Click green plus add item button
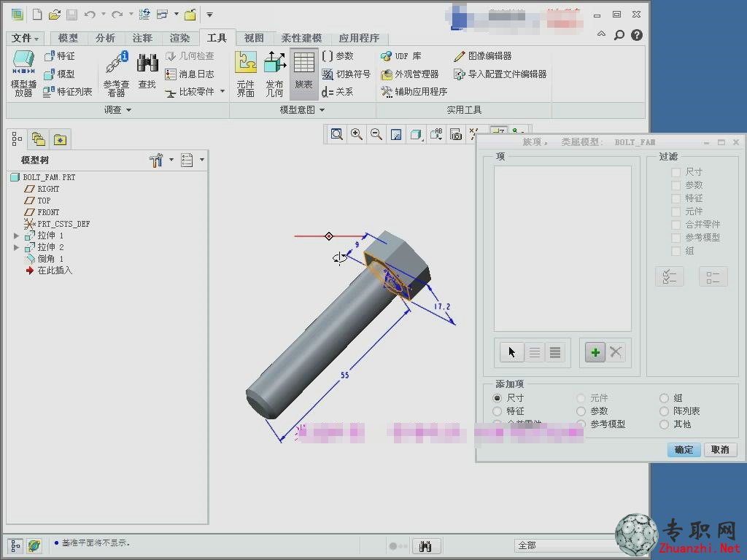 595,352
